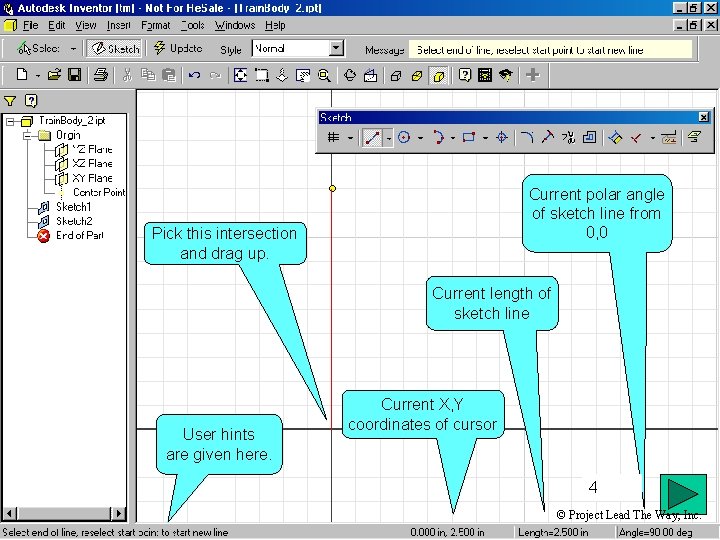This screenshot has height=540, width=720.
Task: Open the Edit menu
Action: click(x=57, y=25)
